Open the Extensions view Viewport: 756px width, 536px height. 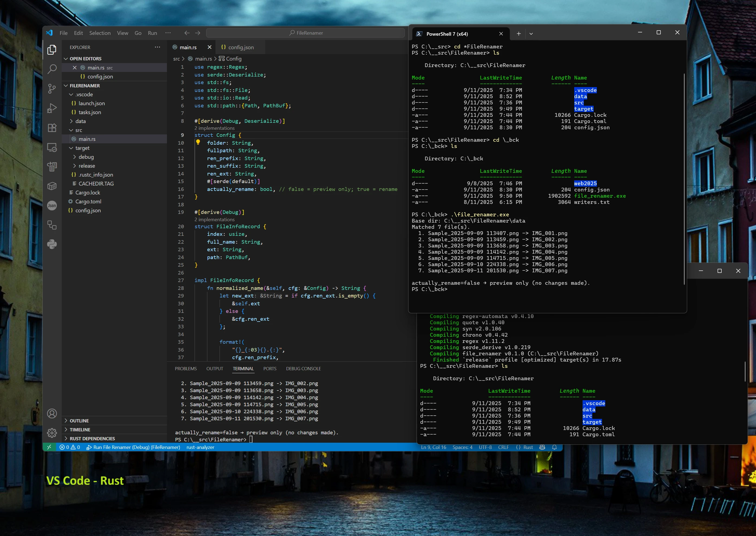click(x=52, y=128)
